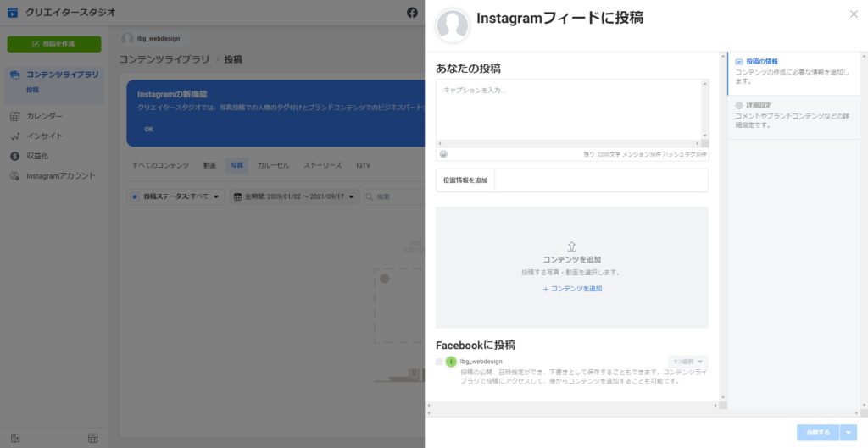Open the 投稿ステータス:すべて dropdown

point(176,196)
